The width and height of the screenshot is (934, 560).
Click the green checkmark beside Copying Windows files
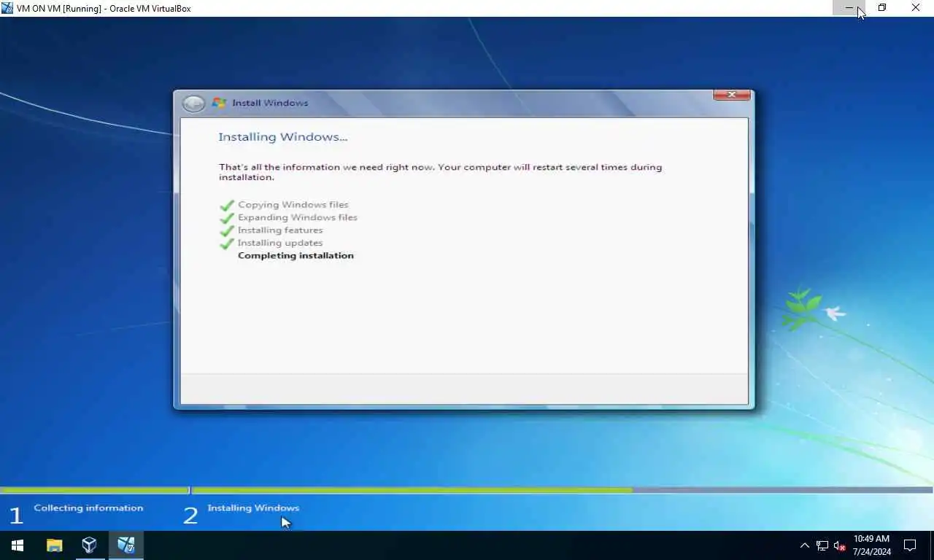(x=227, y=206)
